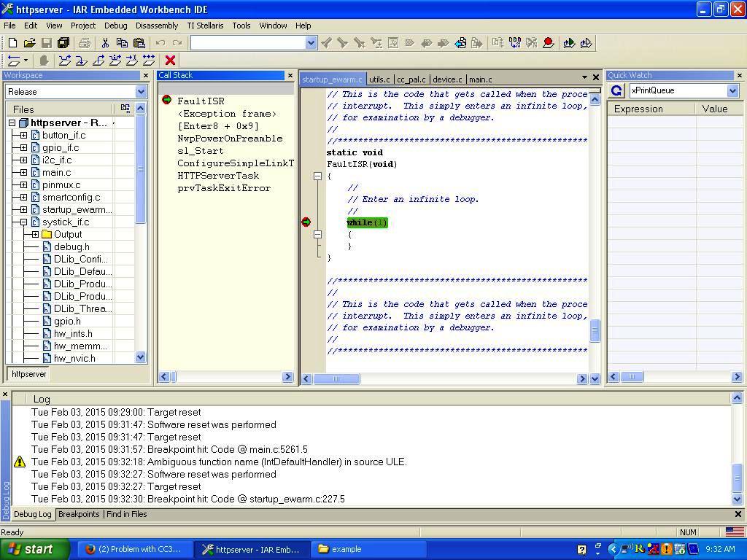
Task: Click the Go (run) debug icon
Action: [x=149, y=61]
